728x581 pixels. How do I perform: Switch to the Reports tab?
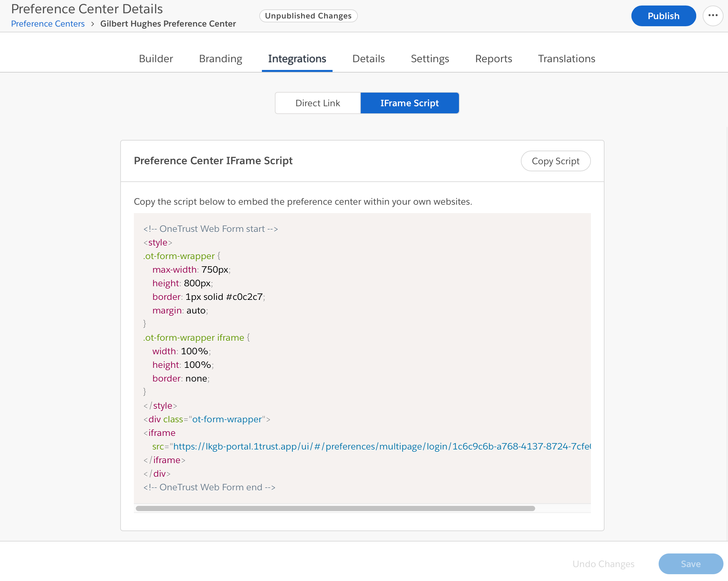coord(493,58)
